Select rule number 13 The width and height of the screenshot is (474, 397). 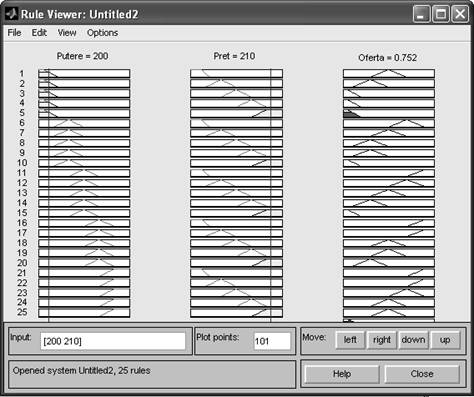[x=22, y=193]
